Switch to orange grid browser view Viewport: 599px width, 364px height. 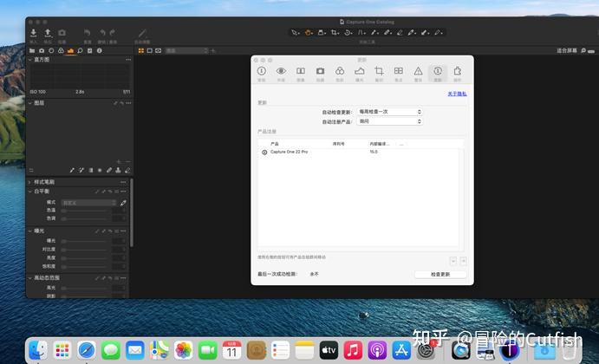click(141, 50)
